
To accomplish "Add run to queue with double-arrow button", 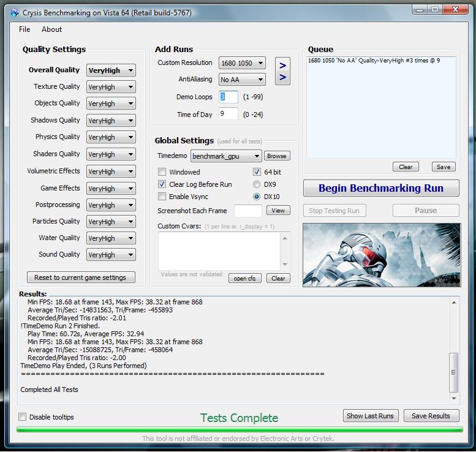I will (282, 71).
